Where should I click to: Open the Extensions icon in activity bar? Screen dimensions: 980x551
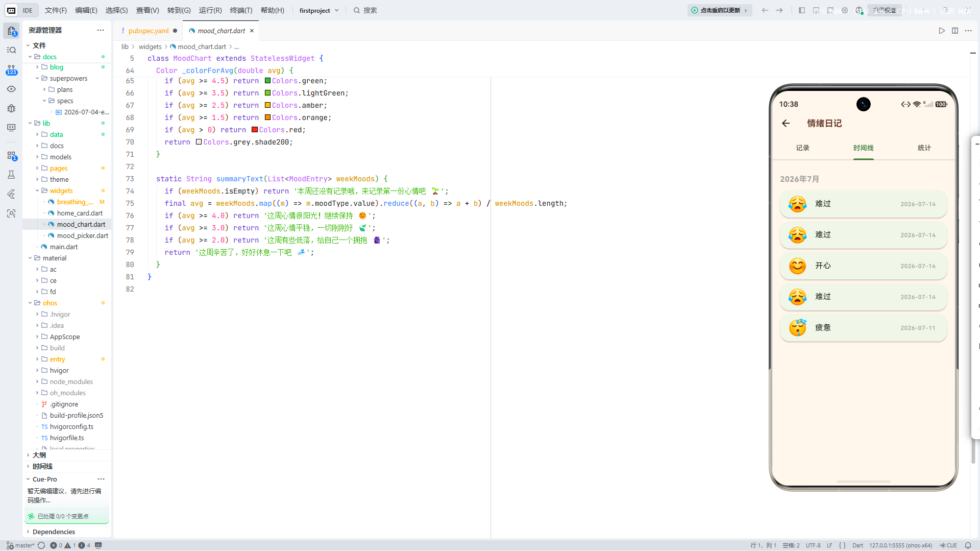click(11, 156)
